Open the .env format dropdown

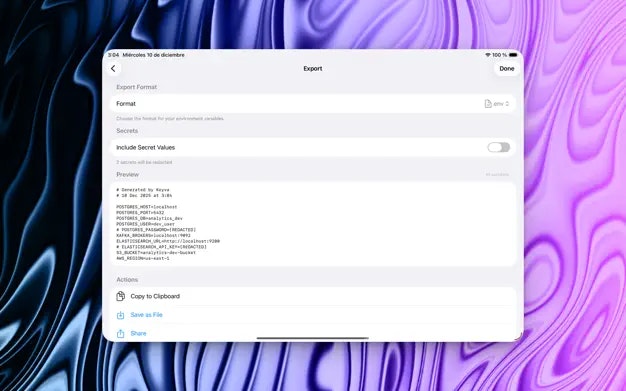click(497, 104)
